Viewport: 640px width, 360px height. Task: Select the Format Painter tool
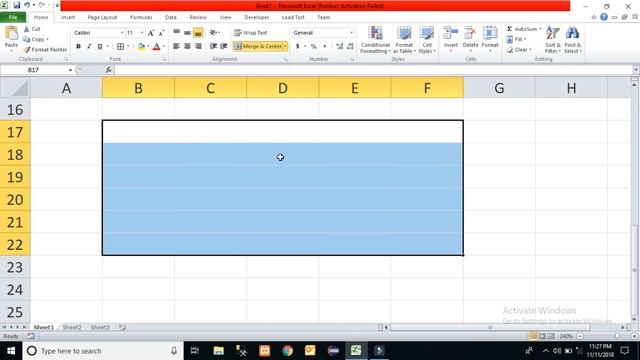point(45,49)
